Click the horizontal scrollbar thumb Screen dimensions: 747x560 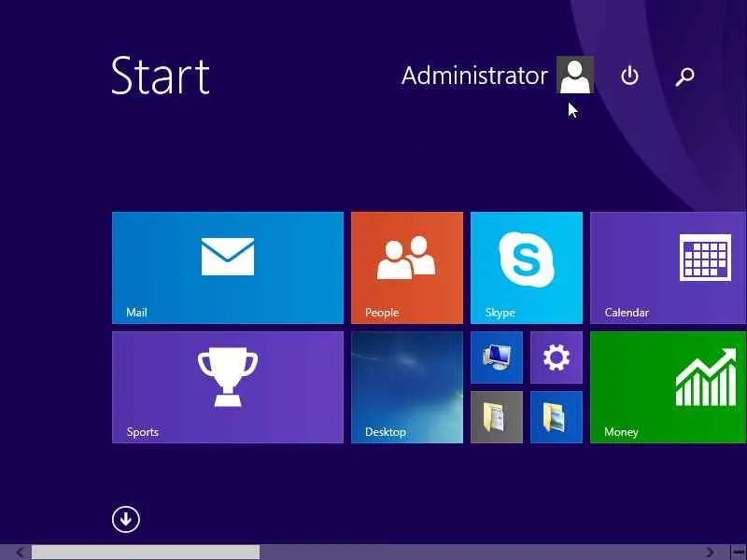(146, 553)
